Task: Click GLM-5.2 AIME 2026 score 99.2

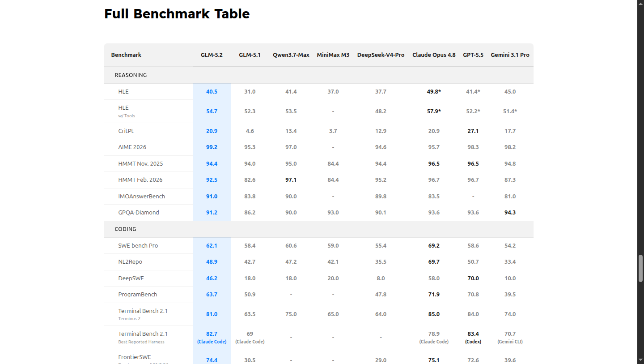Action: coord(212,147)
